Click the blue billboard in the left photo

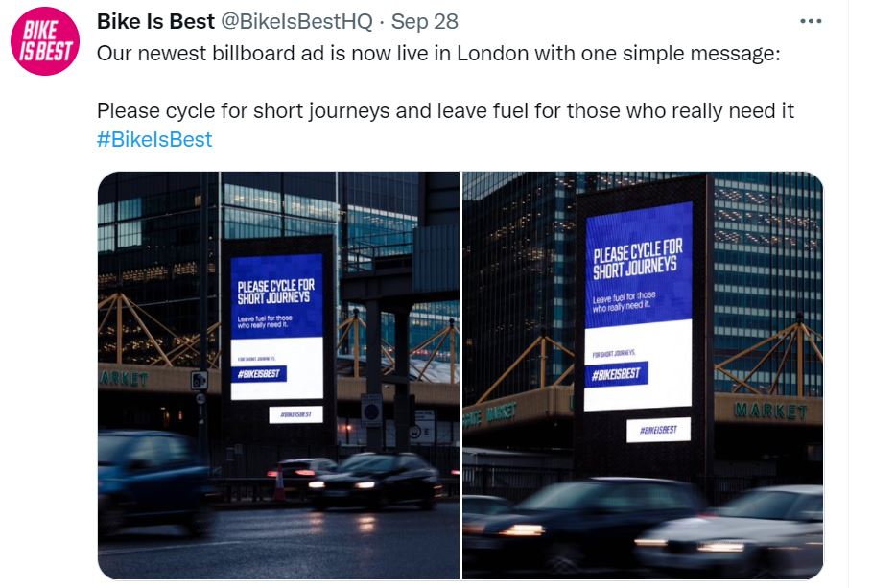[x=277, y=326]
